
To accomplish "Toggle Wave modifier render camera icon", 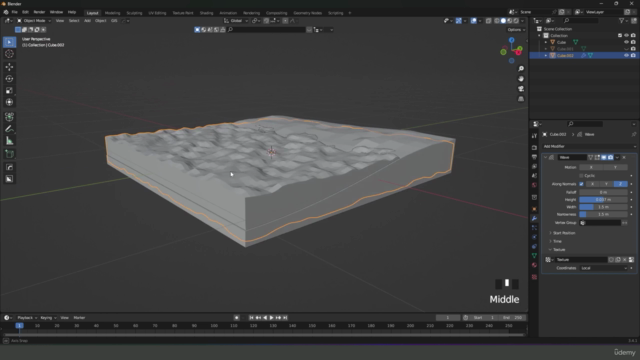I will coord(610,157).
